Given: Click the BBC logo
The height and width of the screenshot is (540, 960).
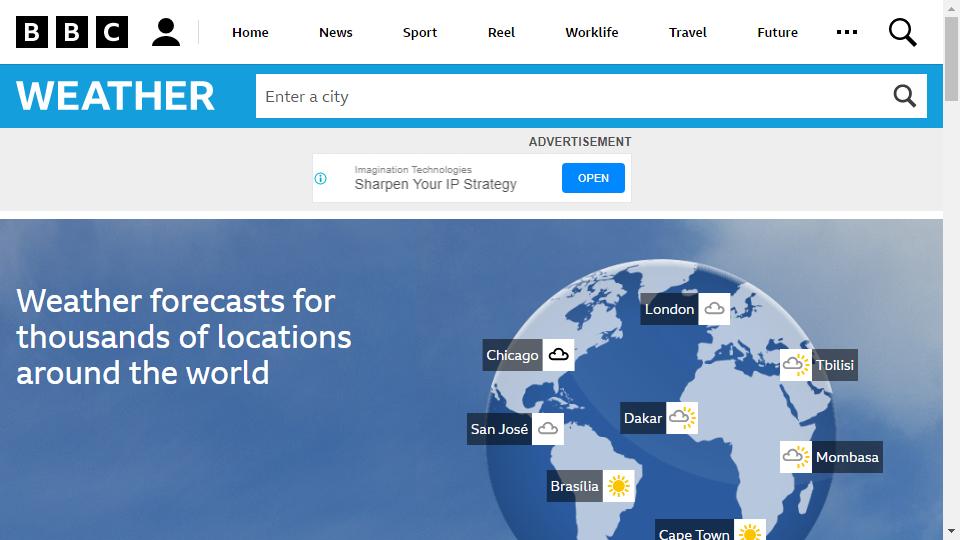Looking at the screenshot, I should (x=72, y=32).
